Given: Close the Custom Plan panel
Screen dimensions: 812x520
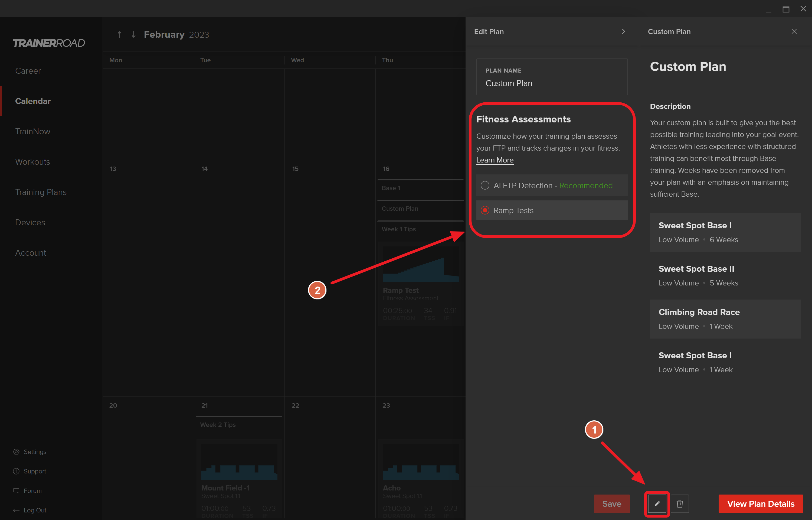Looking at the screenshot, I should pyautogui.click(x=794, y=31).
